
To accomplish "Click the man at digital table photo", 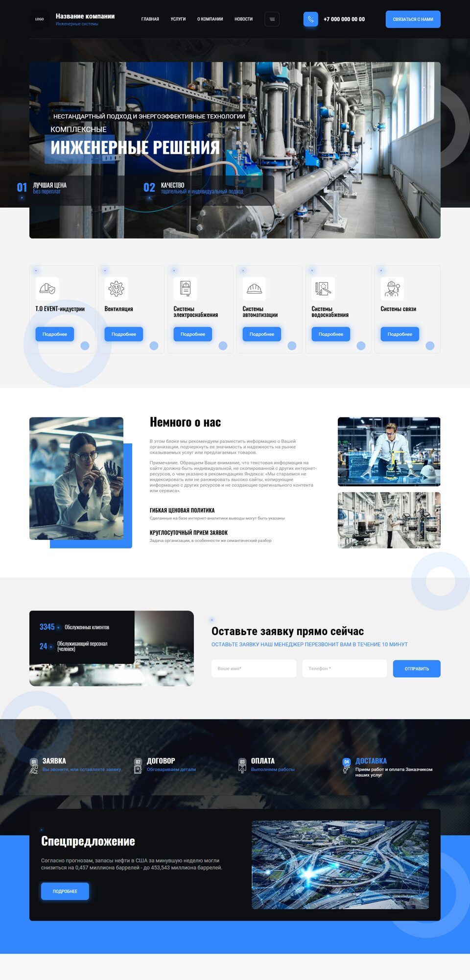I will point(389,452).
